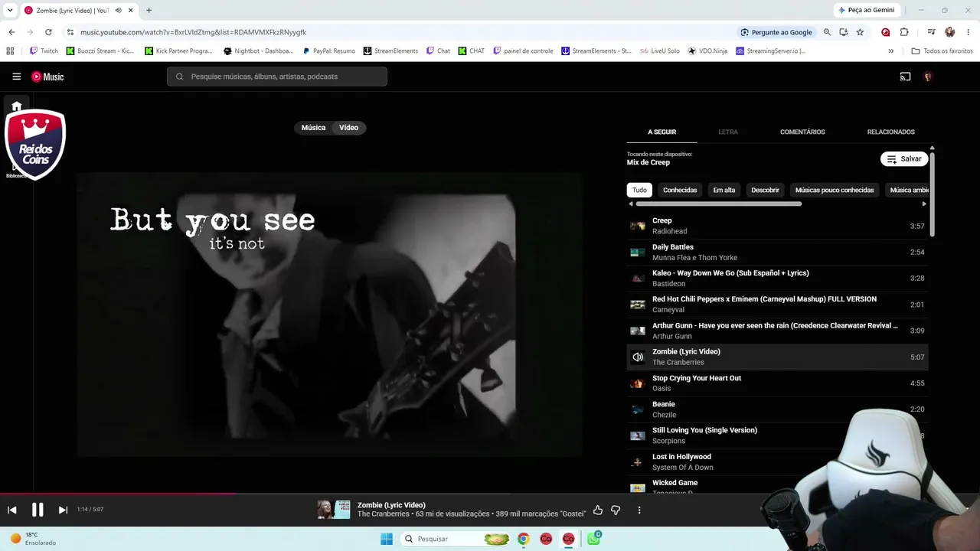Viewport: 980px width, 551px height.
Task: Click the song progress bar
Action: coord(490,494)
